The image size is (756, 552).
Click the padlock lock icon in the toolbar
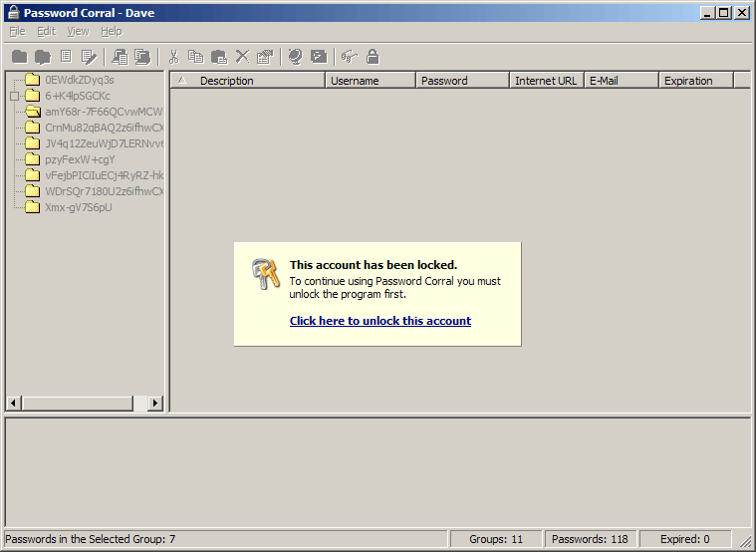coord(373,57)
